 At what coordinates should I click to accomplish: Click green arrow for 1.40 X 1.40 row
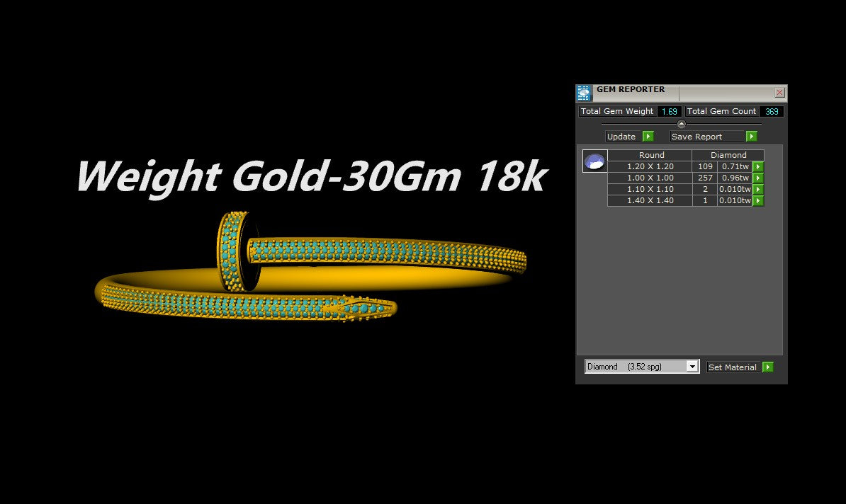point(758,201)
